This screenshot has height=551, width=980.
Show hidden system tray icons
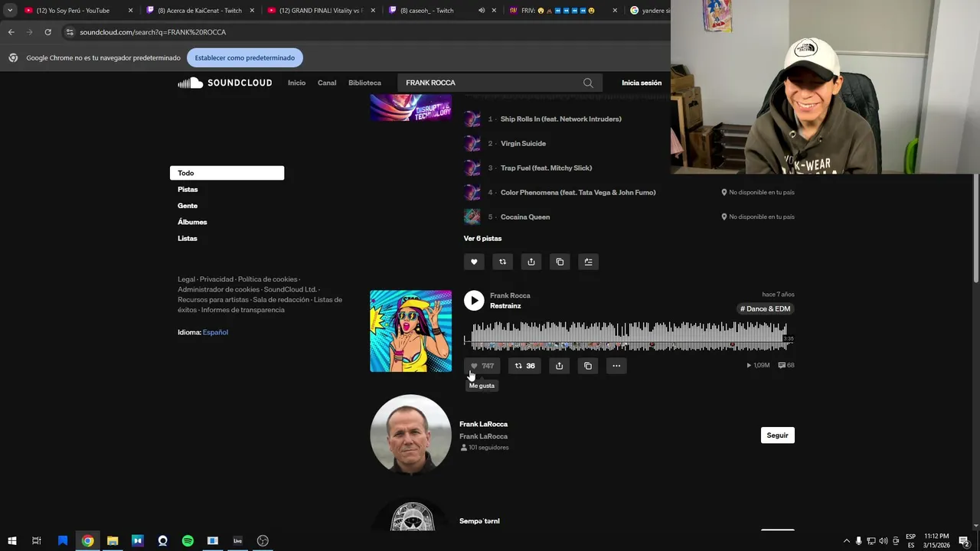[846, 541]
